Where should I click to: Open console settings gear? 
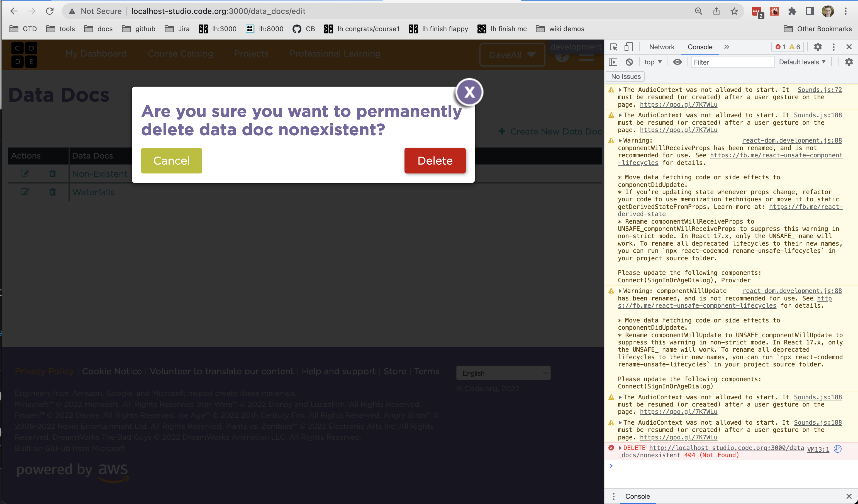pyautogui.click(x=849, y=62)
